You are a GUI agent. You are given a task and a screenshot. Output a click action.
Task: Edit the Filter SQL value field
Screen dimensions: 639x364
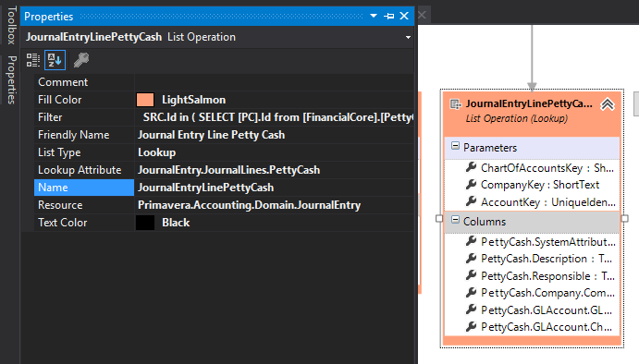[274, 117]
